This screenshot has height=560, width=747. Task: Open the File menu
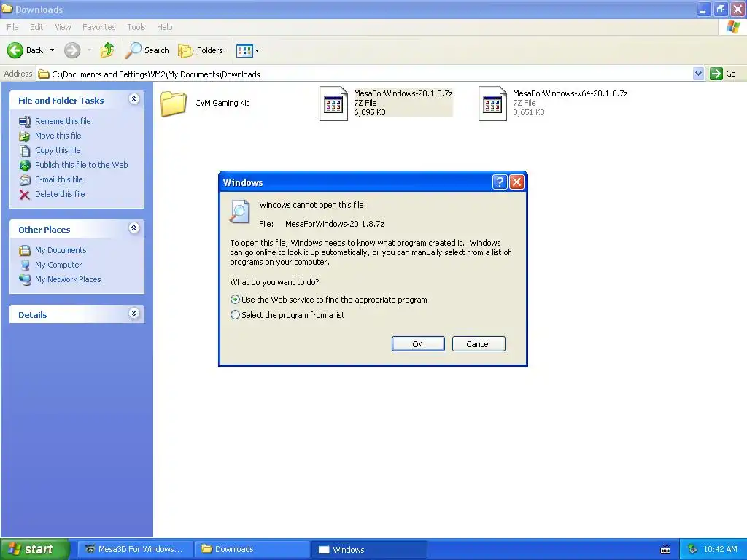(12, 27)
